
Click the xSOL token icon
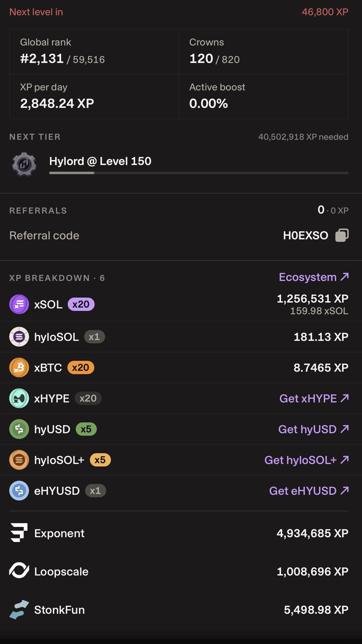pos(19,304)
